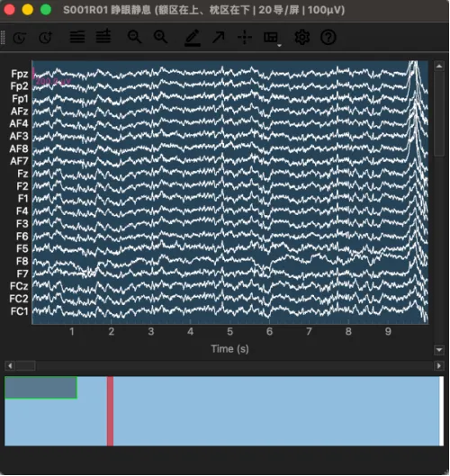450x476 pixels.
Task: Zoom out the signal amplitude
Action: click(134, 37)
